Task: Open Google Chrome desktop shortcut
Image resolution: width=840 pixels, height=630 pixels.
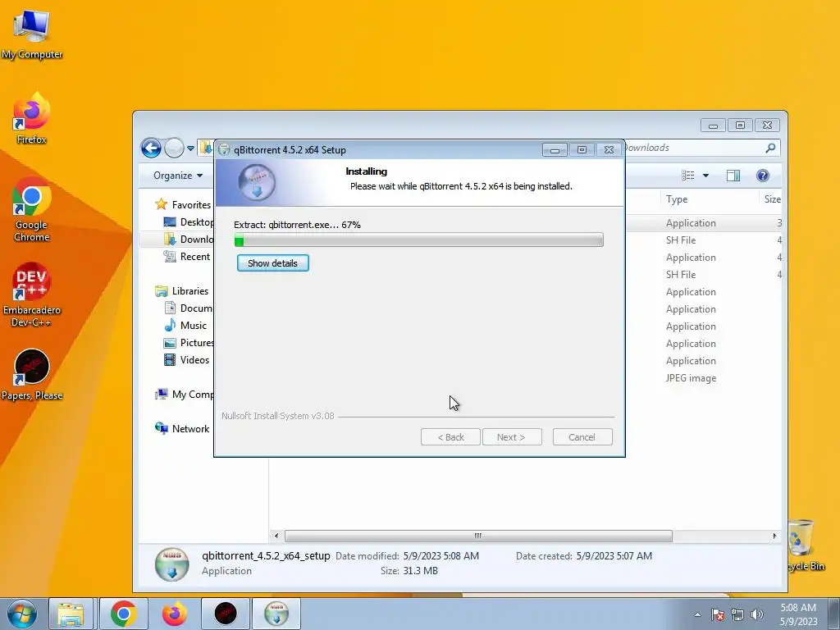Action: coord(32,209)
